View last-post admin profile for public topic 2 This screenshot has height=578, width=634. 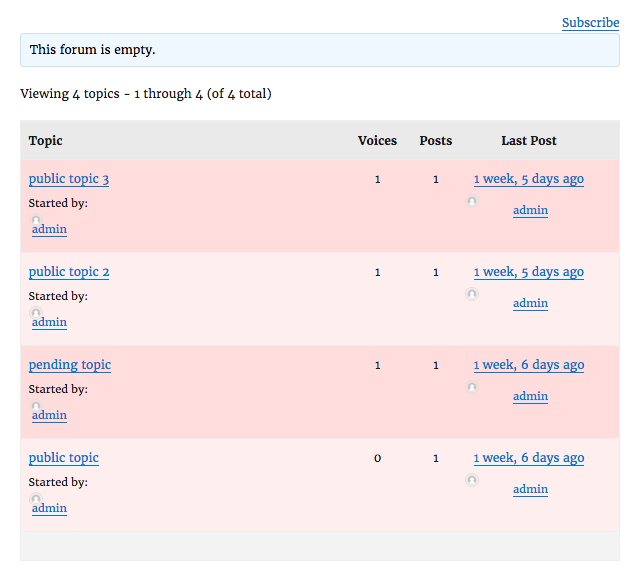530,303
